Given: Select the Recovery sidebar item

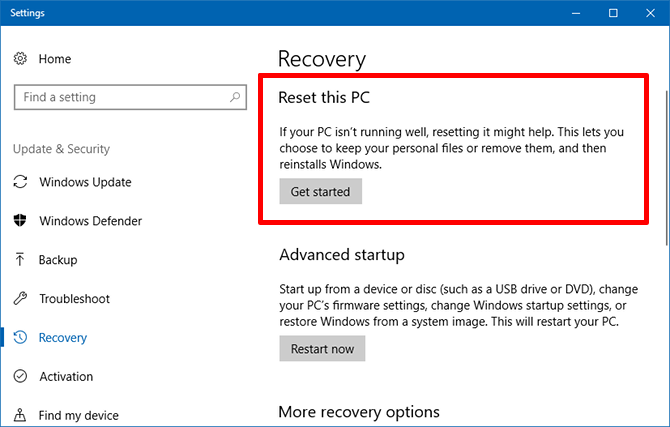Looking at the screenshot, I should click(63, 338).
